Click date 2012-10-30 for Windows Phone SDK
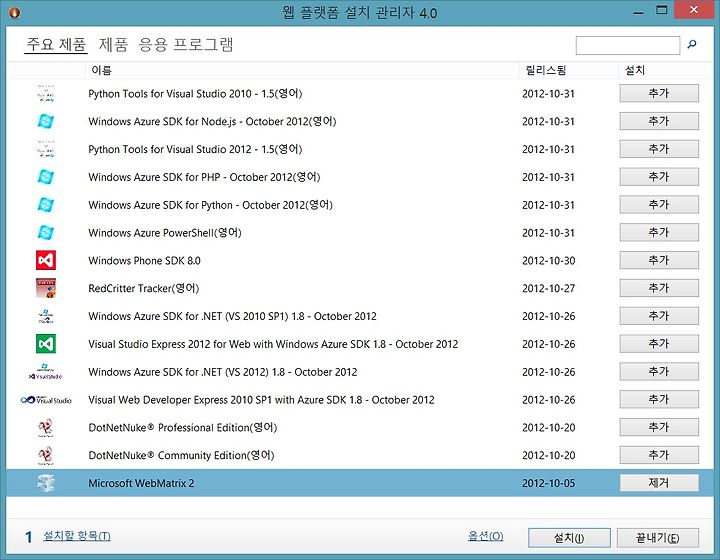Viewport: 720px width, 560px height. point(548,261)
